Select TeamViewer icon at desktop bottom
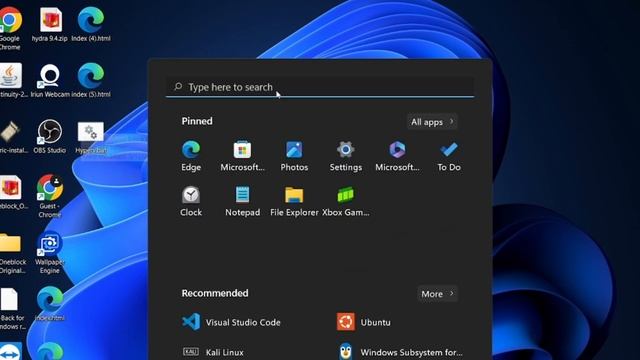Screen dimensions: 640x360 [11, 351]
